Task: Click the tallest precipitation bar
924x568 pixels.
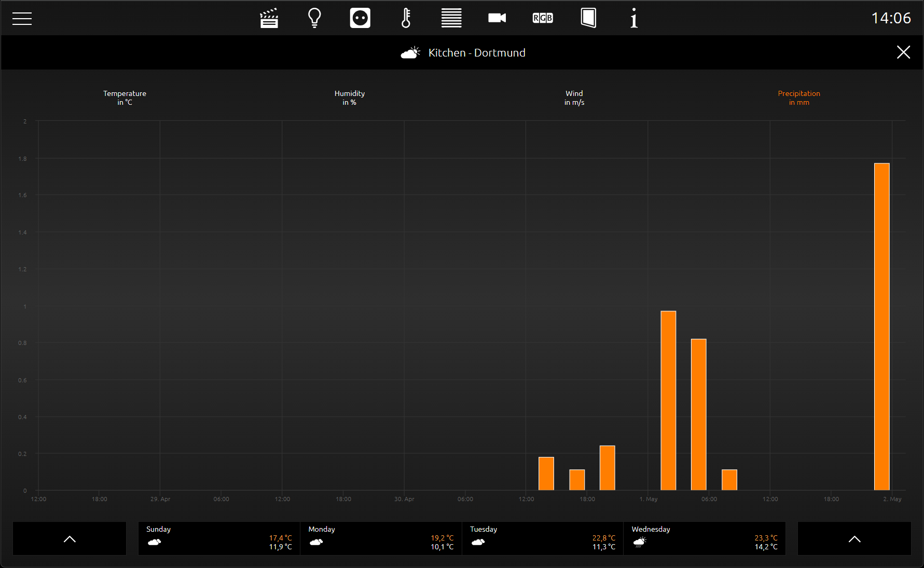Action: point(882,327)
